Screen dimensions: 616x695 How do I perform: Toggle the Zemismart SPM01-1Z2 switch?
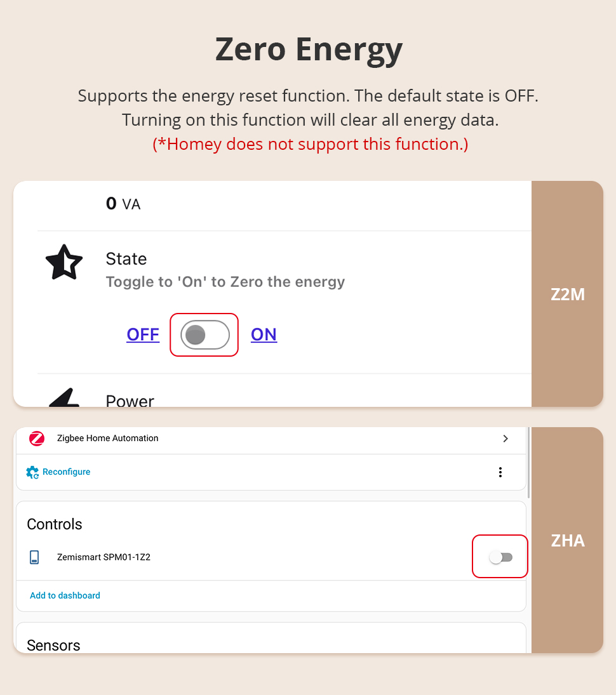click(500, 557)
